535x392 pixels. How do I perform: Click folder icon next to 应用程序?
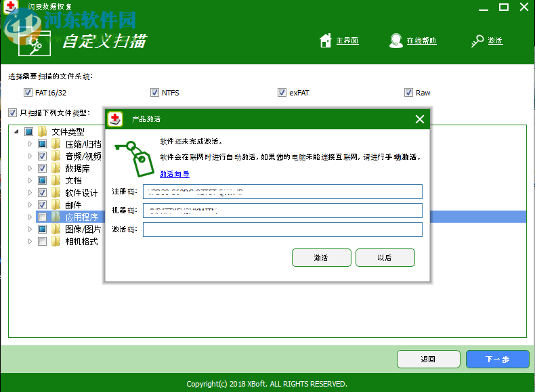(56, 217)
